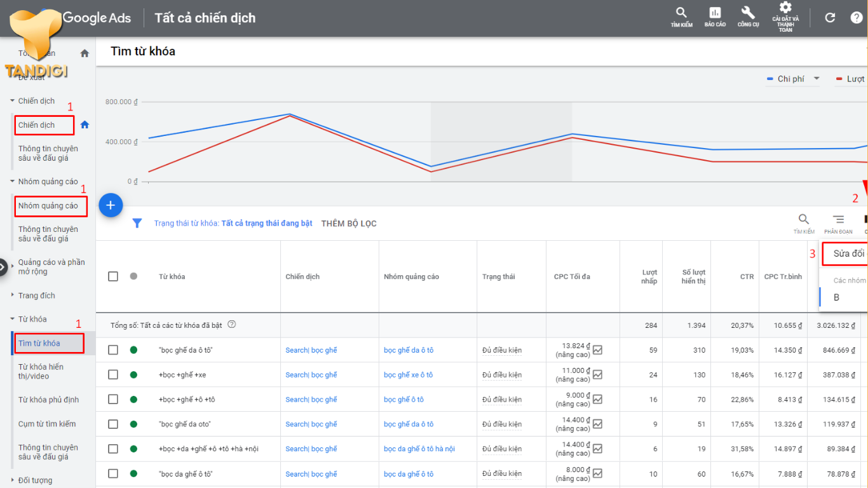Click the table toolbar TÌM KIẾM magnifier icon
This screenshot has width=868, height=488.
point(804,224)
